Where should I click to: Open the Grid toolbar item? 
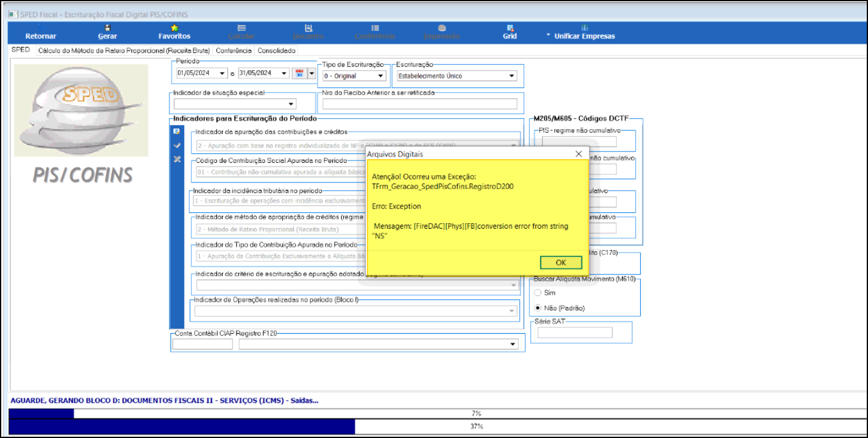(x=510, y=32)
